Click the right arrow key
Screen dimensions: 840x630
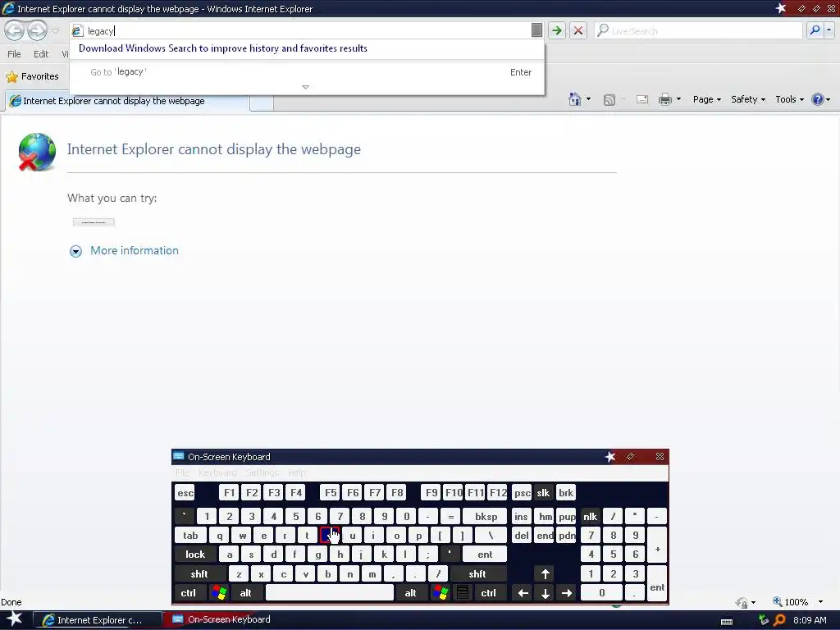(566, 592)
